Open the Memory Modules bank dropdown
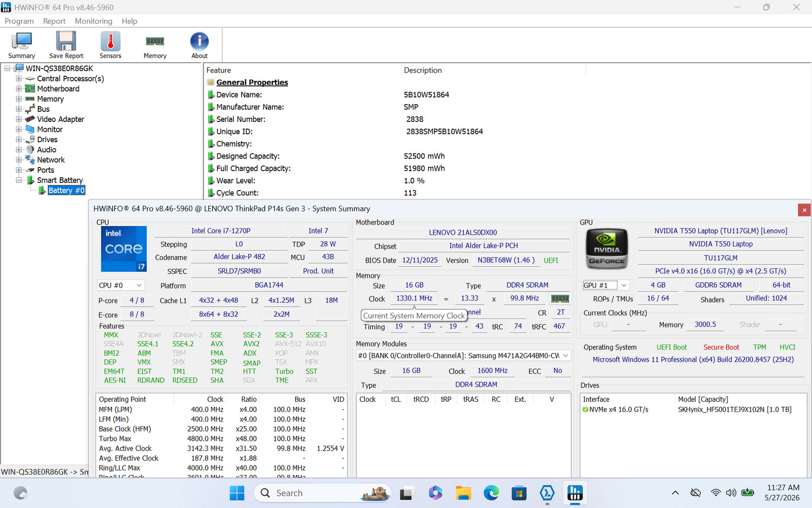Screen dimensions: 812x508 point(463,356)
